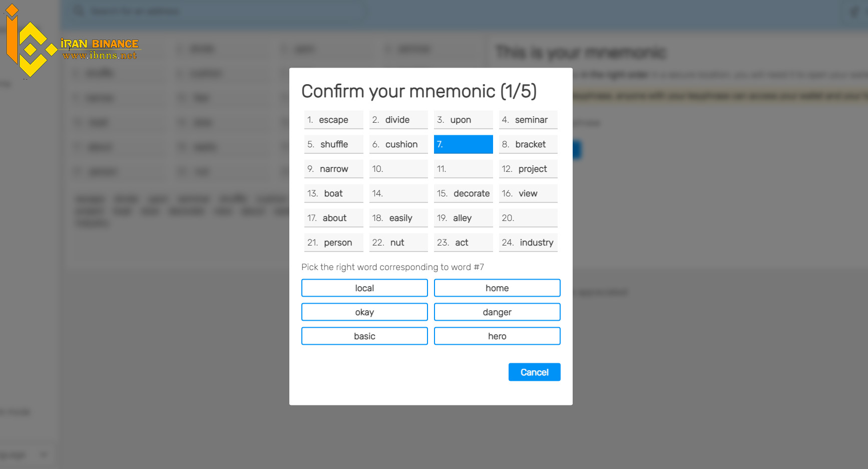Cancel the mnemonic confirmation

(534, 372)
